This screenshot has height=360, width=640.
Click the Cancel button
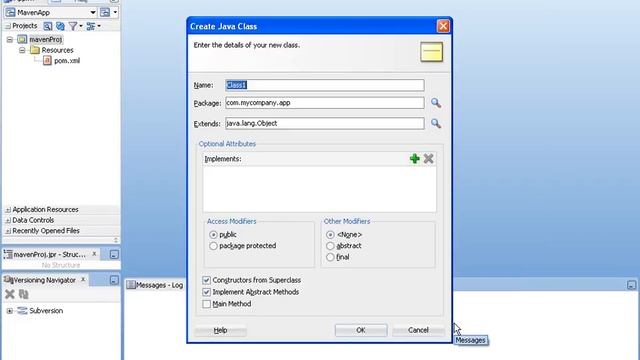point(418,330)
